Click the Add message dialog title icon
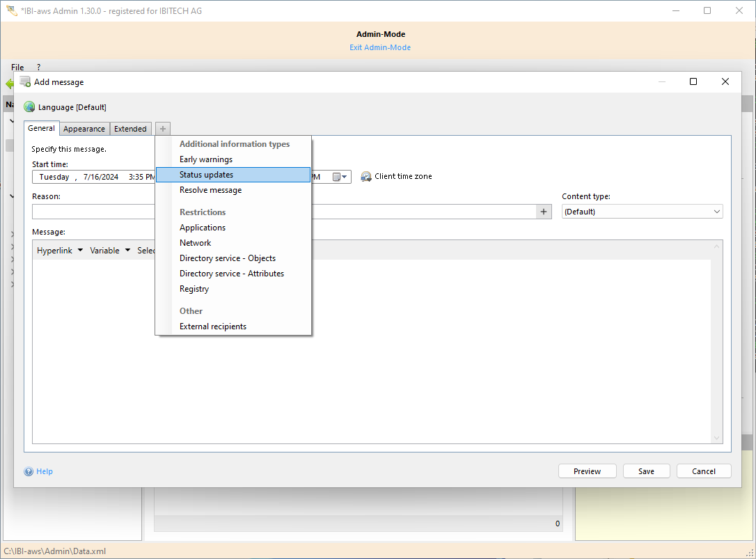756x559 pixels. pos(25,81)
